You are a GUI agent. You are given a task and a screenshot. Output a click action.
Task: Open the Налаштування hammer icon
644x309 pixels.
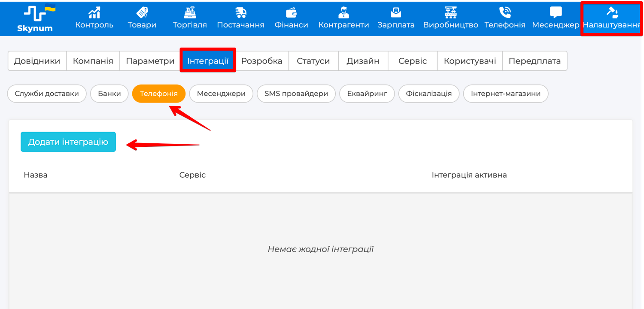click(x=612, y=13)
